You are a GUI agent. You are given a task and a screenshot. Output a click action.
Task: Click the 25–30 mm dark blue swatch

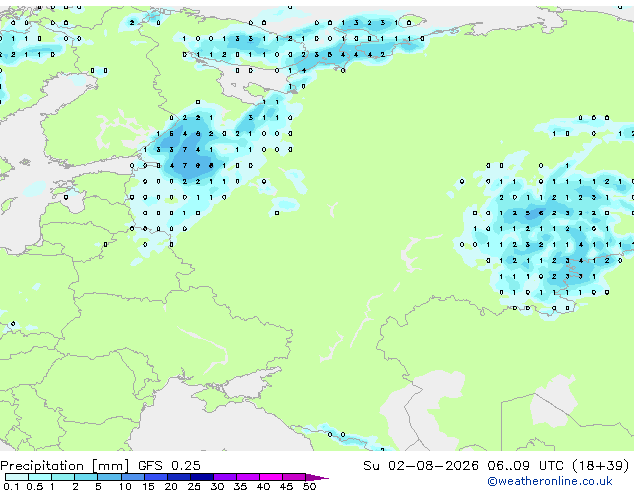pos(202,477)
